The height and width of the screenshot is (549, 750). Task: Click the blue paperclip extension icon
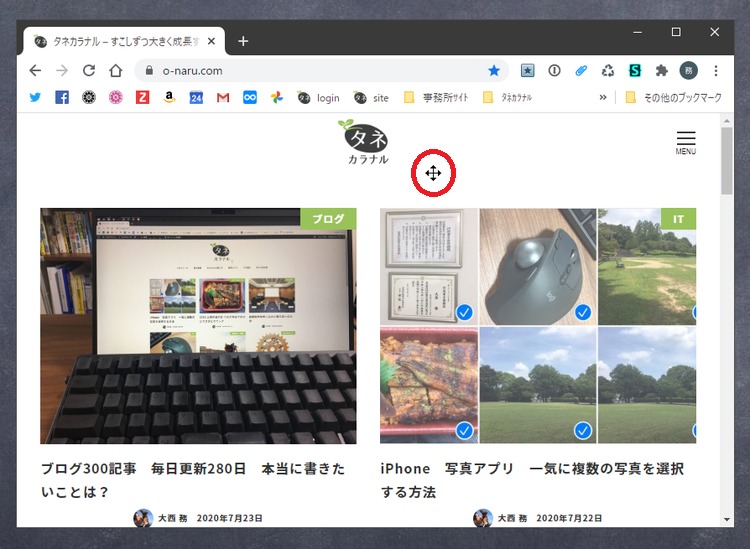pyautogui.click(x=581, y=71)
